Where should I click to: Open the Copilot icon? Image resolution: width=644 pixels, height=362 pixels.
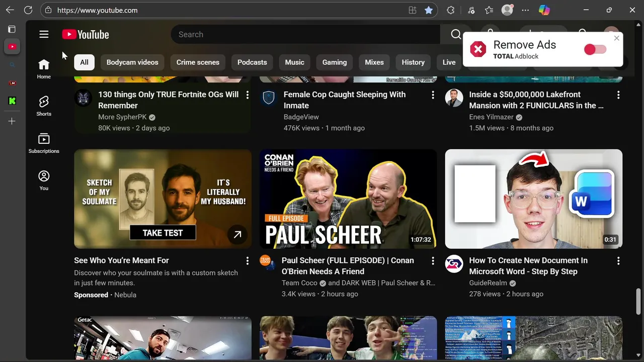click(x=544, y=10)
